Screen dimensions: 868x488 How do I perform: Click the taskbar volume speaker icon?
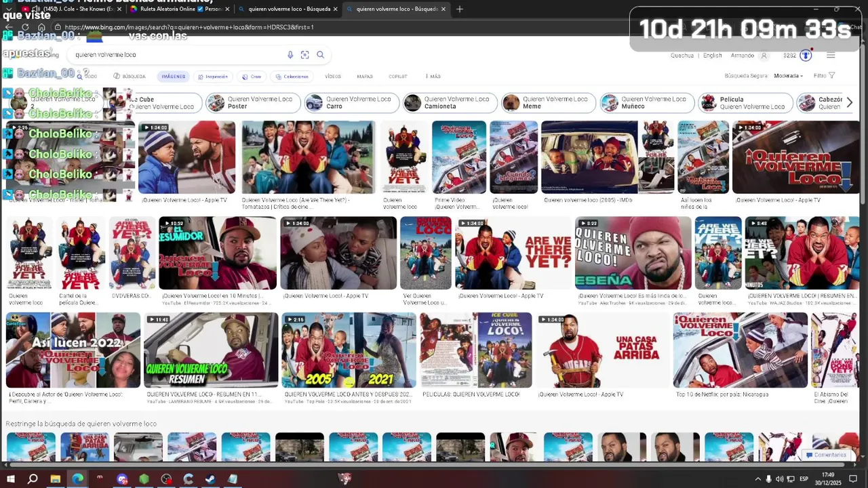click(779, 479)
